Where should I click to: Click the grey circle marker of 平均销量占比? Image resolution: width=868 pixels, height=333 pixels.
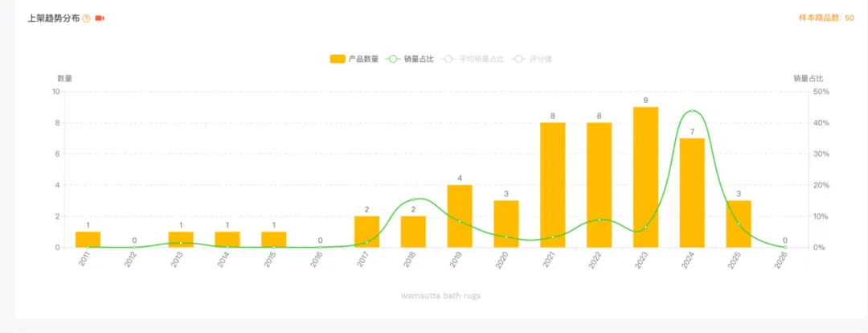click(449, 59)
